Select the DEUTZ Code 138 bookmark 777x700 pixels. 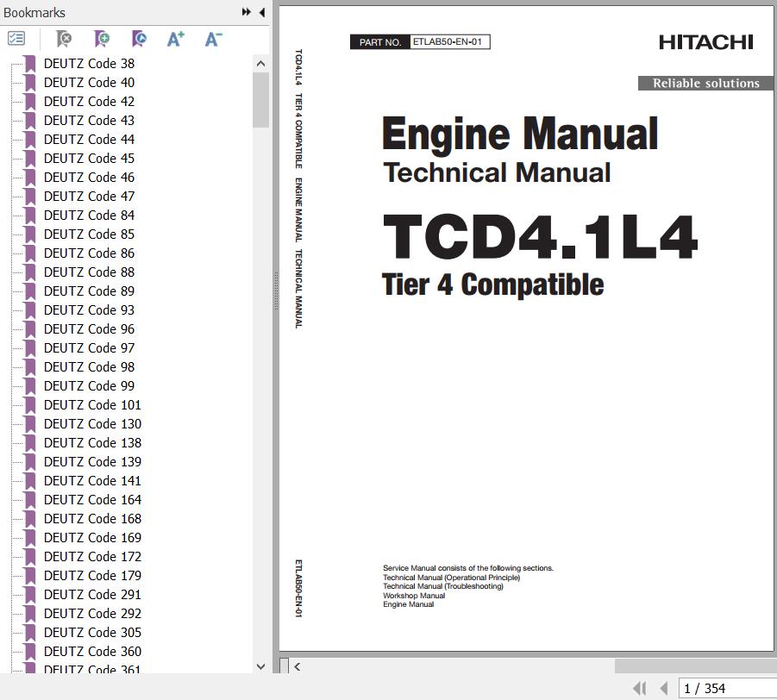(x=92, y=443)
